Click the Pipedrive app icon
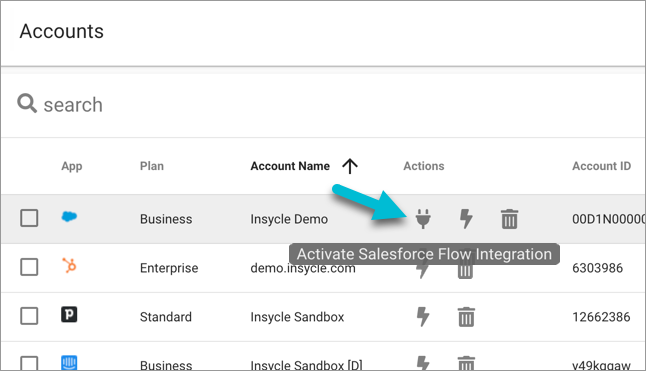 [x=69, y=315]
